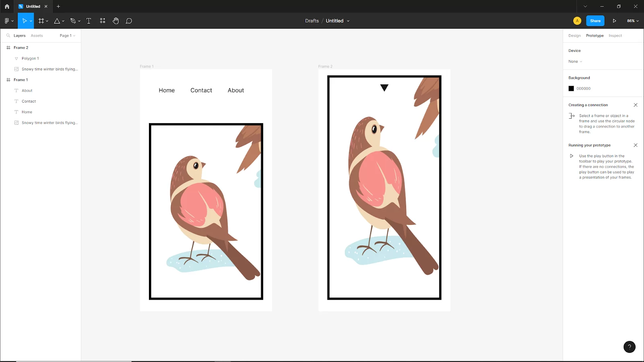Click the bird image in Frame 2
This screenshot has width=644, height=362.
pos(384,187)
